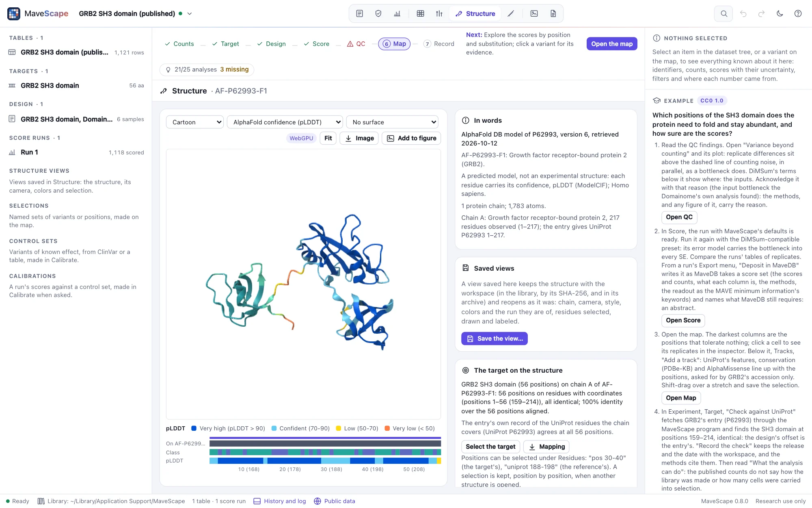The height and width of the screenshot is (508, 812).
Task: Click the Very high pLDDT blue swatch
Action: (194, 428)
